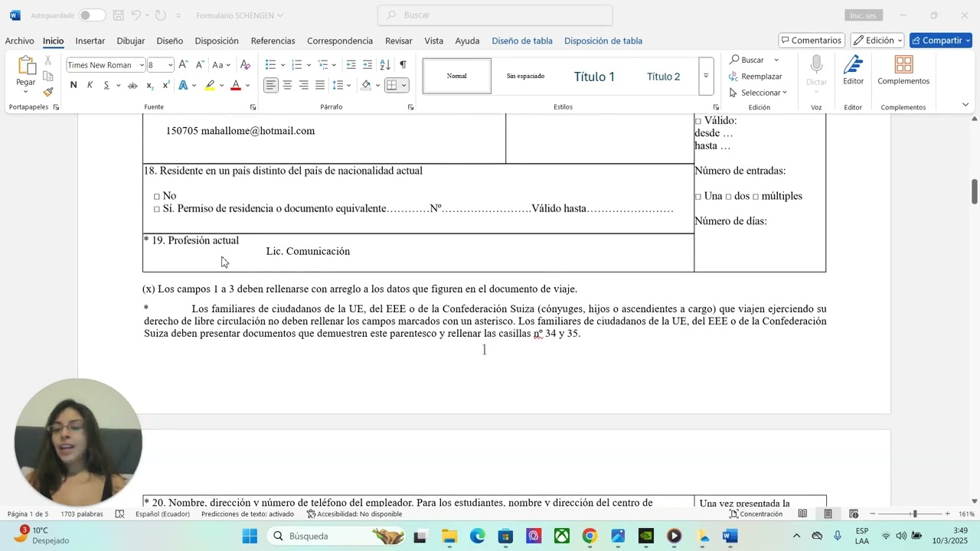980x551 pixels.
Task: Click the Comentarios button
Action: (812, 41)
